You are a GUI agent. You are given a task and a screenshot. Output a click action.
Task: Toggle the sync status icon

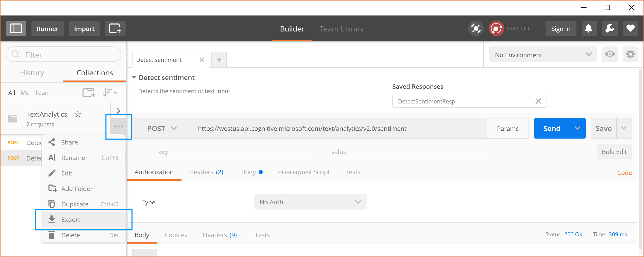coord(496,28)
